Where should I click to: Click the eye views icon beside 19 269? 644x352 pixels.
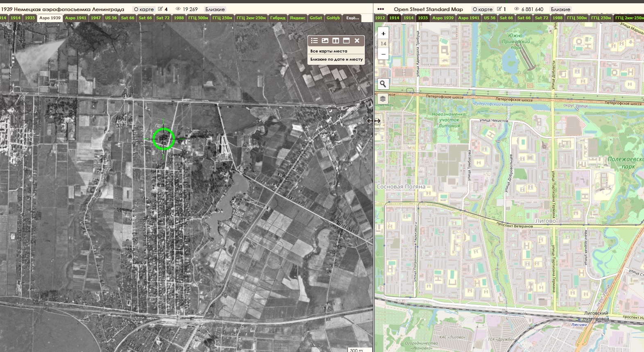click(178, 9)
